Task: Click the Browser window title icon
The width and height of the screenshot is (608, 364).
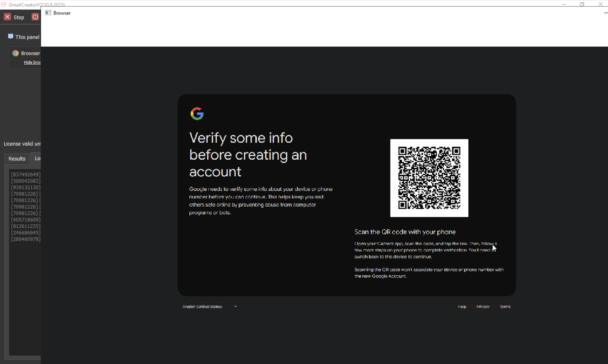Action: 48,13
